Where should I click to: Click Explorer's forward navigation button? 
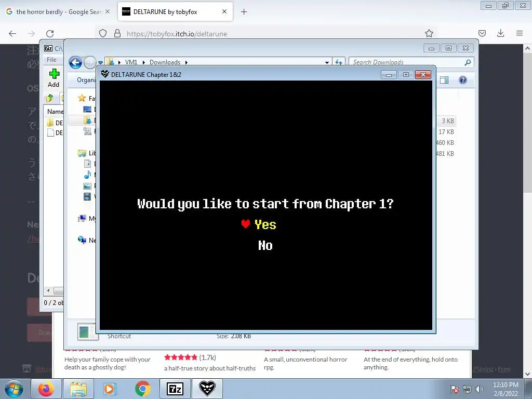pos(90,62)
